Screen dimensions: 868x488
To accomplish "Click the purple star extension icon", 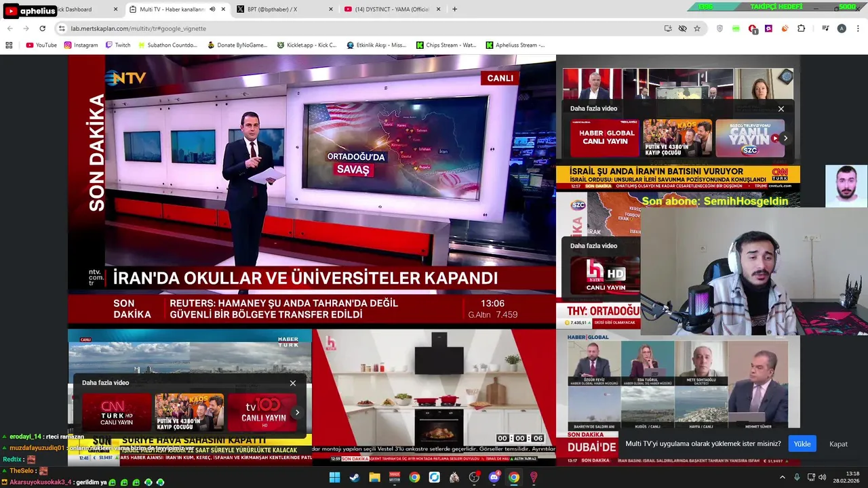I will pyautogui.click(x=768, y=28).
